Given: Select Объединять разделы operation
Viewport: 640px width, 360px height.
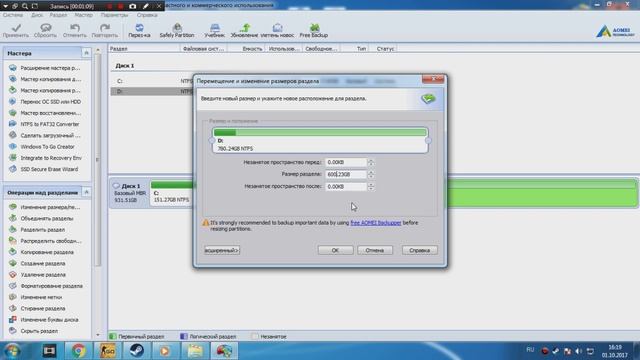Looking at the screenshot, I should pos(41,218).
